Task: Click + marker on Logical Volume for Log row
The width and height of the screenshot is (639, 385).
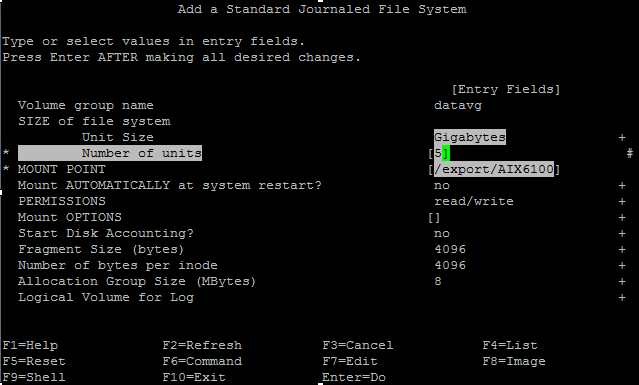Action: tap(622, 298)
